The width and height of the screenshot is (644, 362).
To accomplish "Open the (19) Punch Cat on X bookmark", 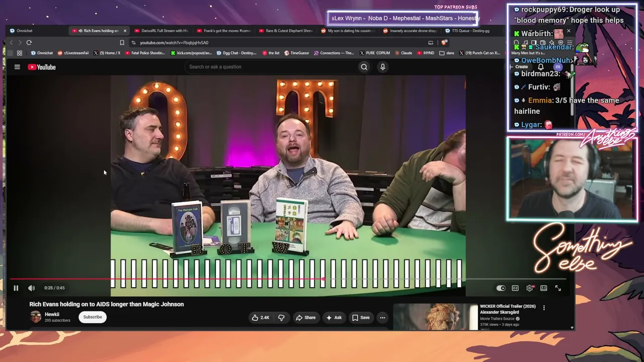I will (x=479, y=53).
